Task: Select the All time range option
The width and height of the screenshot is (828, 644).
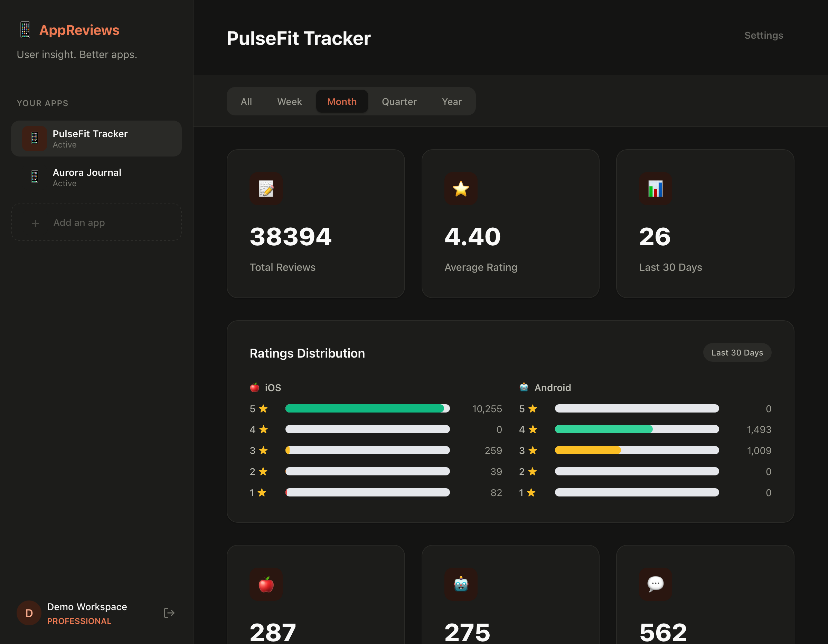Action: coord(246,101)
